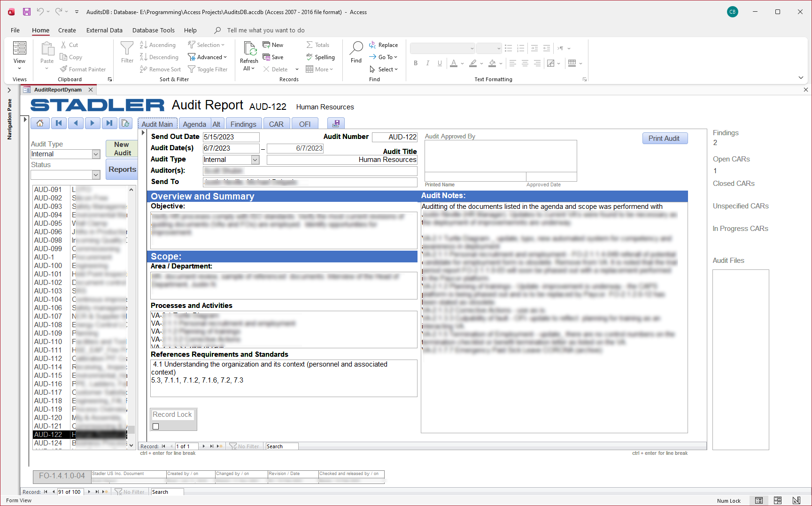812x506 pixels.
Task: Switch to Layout View in status bar
Action: click(777, 500)
